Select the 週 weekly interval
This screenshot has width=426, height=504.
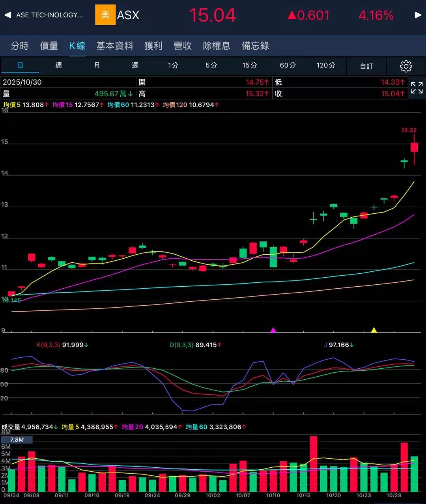point(58,65)
